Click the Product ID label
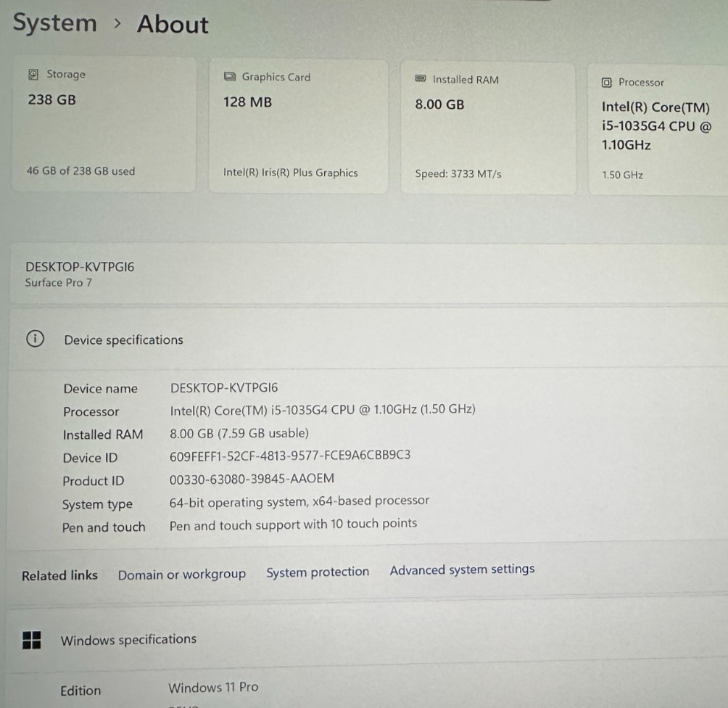This screenshot has height=708, width=728. pyautogui.click(x=94, y=481)
